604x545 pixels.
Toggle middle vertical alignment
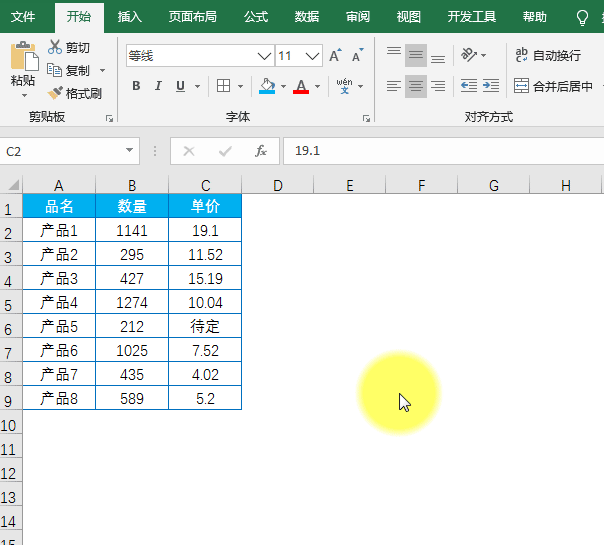coord(416,55)
